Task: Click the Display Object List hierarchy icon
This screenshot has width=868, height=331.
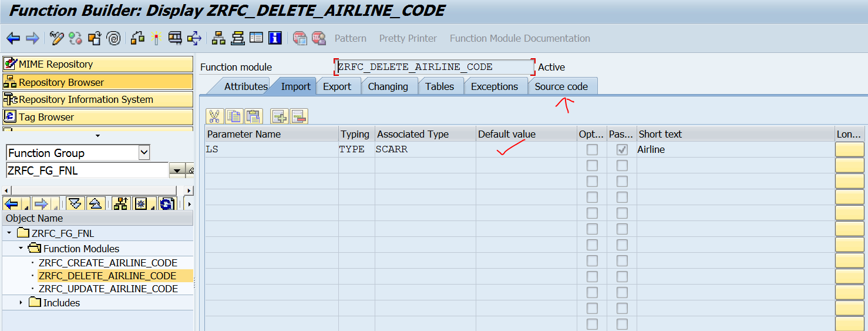Action: coord(218,39)
